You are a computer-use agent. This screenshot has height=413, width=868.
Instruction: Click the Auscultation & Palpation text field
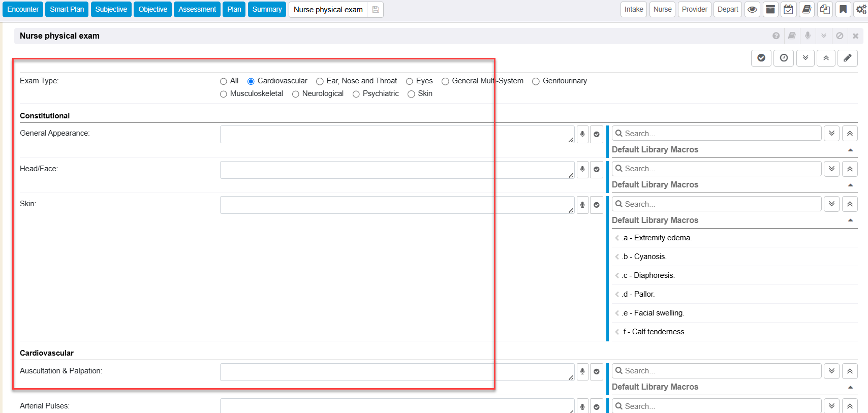(396, 372)
